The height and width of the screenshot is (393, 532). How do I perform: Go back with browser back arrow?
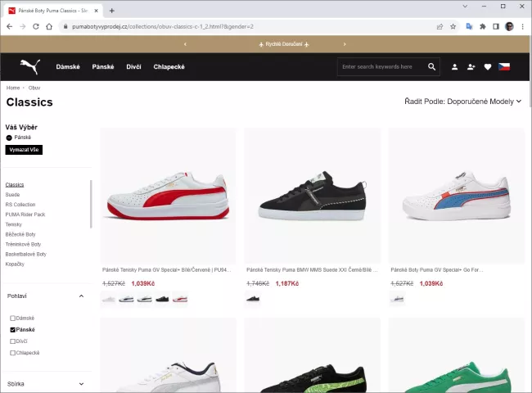click(10, 26)
